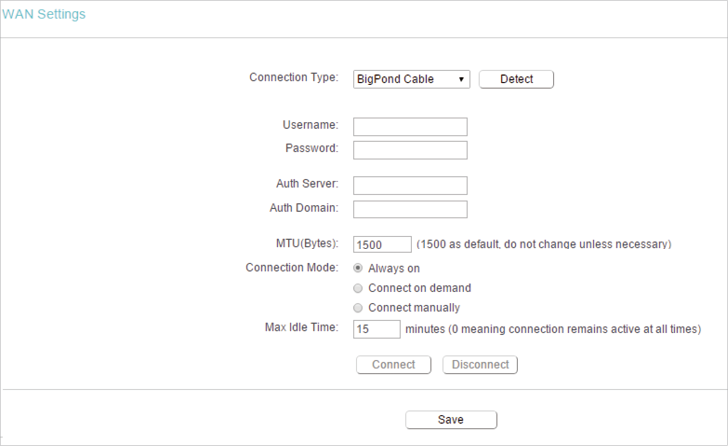Image resolution: width=728 pixels, height=446 pixels.
Task: Save the WAN settings
Action: click(x=451, y=420)
